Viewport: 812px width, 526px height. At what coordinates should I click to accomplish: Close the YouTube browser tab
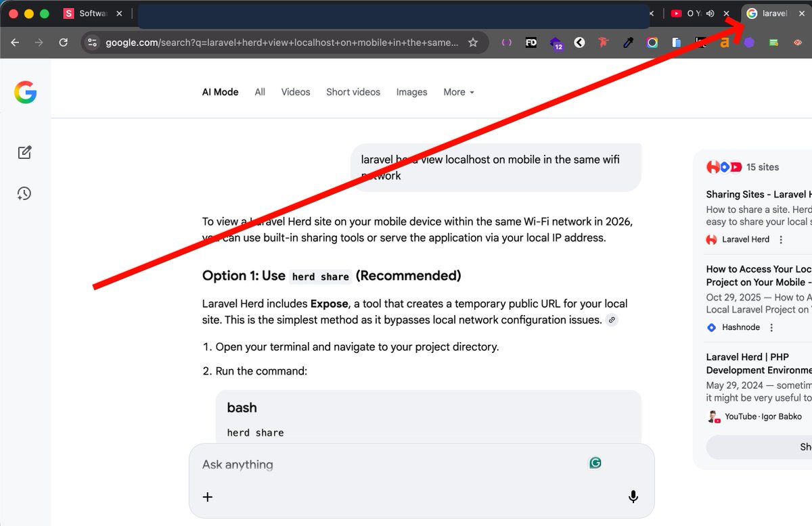tap(727, 14)
